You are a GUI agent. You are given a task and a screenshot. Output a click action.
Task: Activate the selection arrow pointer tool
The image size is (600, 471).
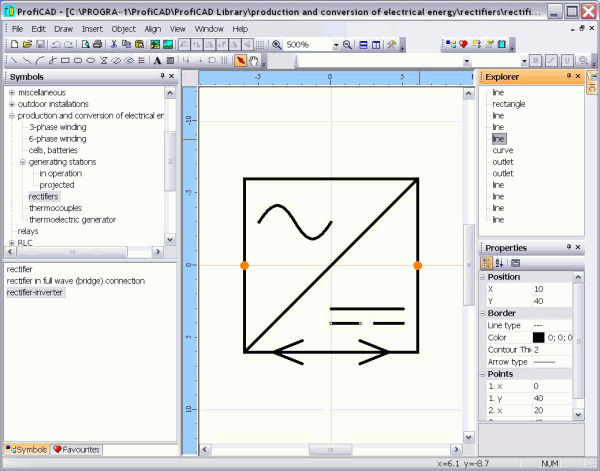pyautogui.click(x=240, y=60)
